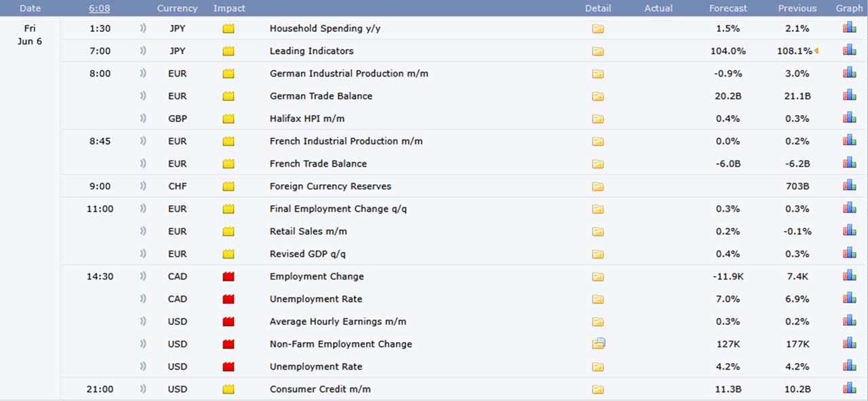The image size is (868, 401).
Task: Select the USD Unemployment Rate event
Action: pos(315,366)
